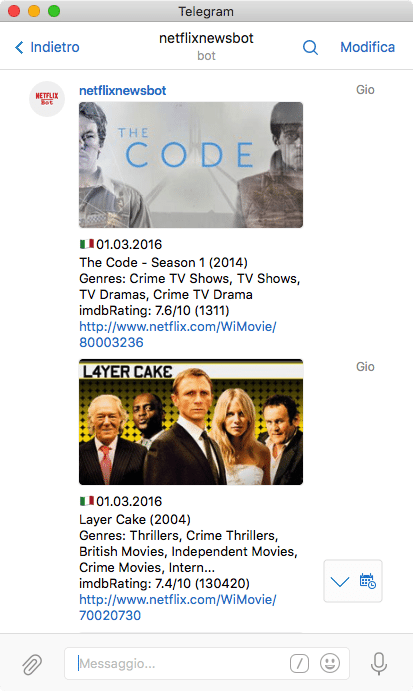Open the bot commands slash icon
This screenshot has width=413, height=691.
coord(299,663)
